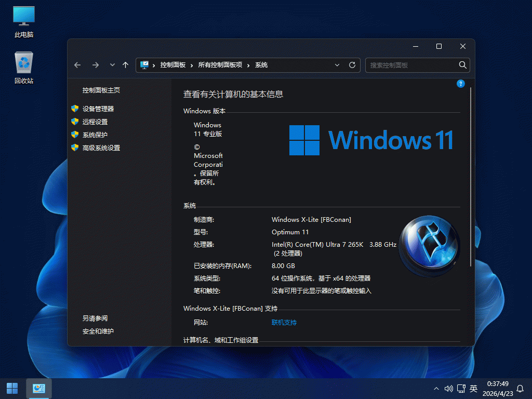This screenshot has width=532, height=399.
Task: Expand chevron after 控制面板 breadcrumb
Action: 192,65
